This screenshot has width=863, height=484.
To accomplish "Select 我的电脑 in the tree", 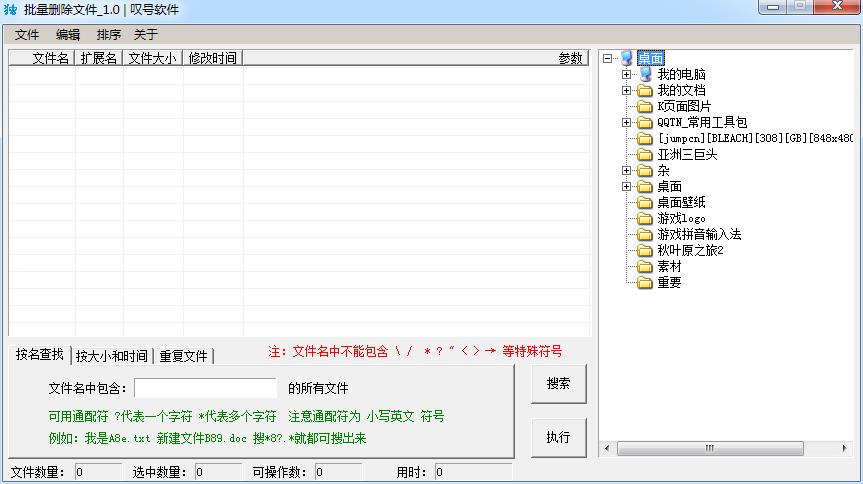I will (x=681, y=74).
